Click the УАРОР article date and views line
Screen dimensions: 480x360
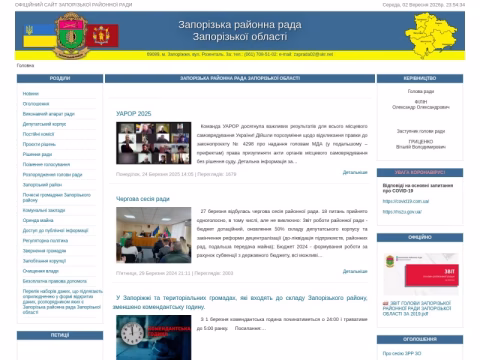pos(176,174)
